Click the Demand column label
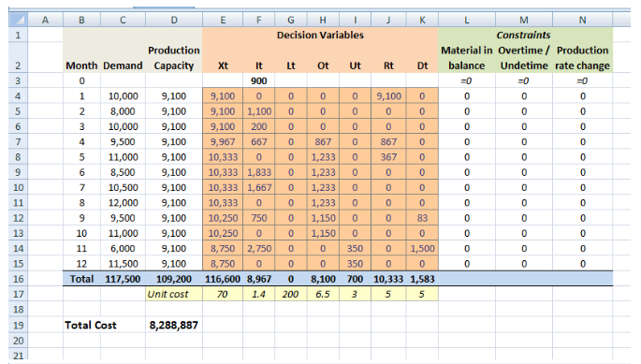Screen dimensions: 641x364 [x=123, y=66]
